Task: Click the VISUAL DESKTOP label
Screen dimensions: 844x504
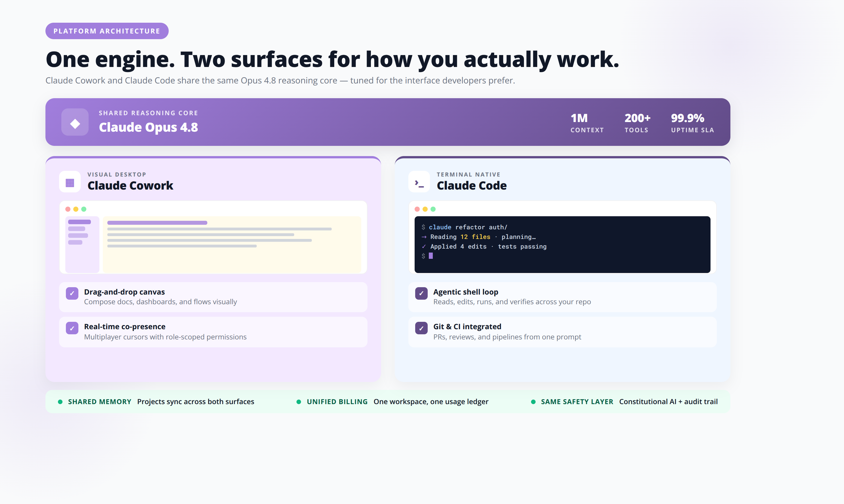Action: [x=117, y=175]
